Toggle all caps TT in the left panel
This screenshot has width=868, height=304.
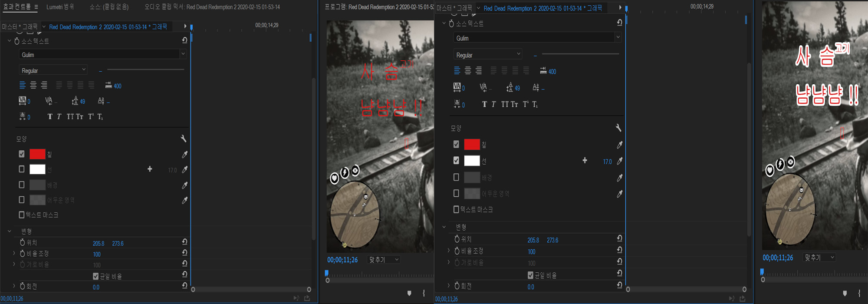tap(70, 116)
